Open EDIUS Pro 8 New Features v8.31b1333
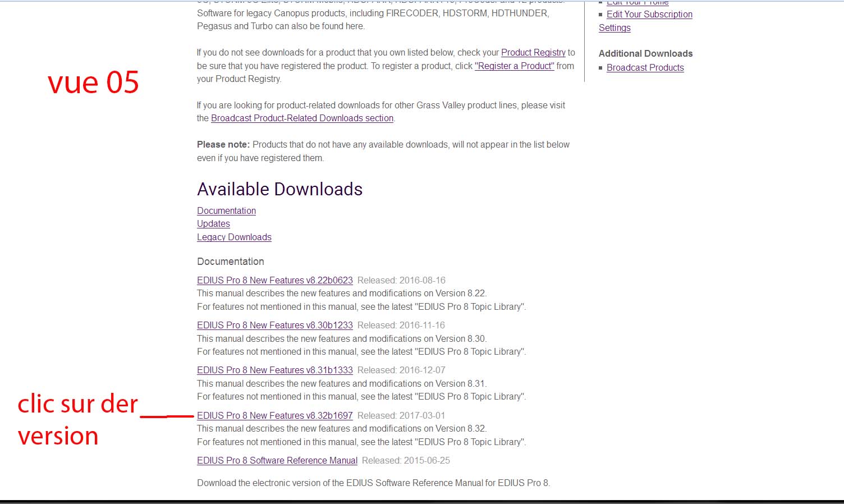 275,370
